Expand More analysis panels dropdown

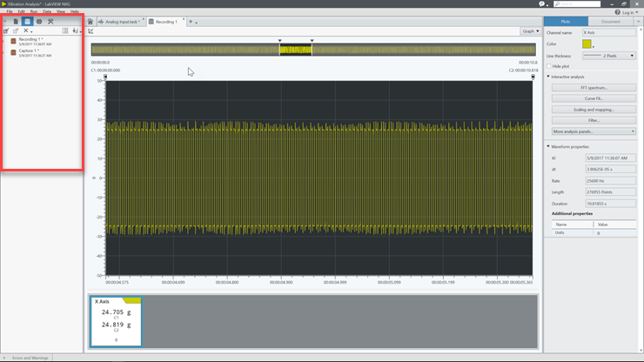[594, 131]
